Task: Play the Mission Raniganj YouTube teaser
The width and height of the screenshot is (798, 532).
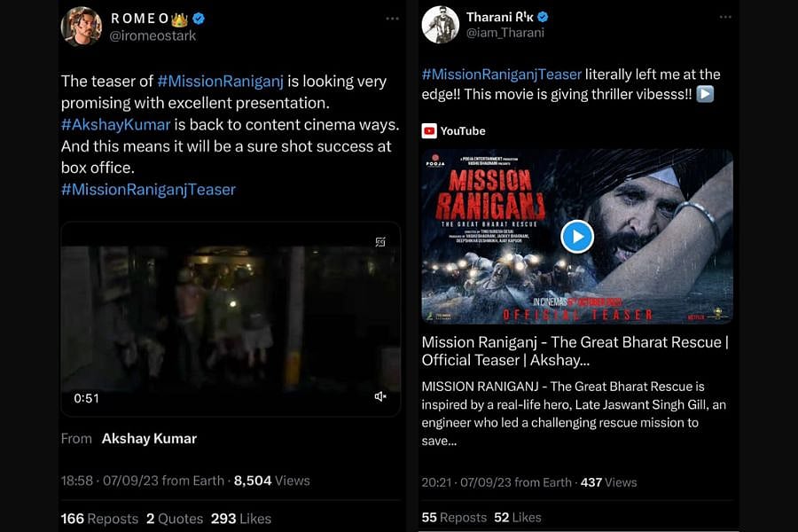Action: 576,237
